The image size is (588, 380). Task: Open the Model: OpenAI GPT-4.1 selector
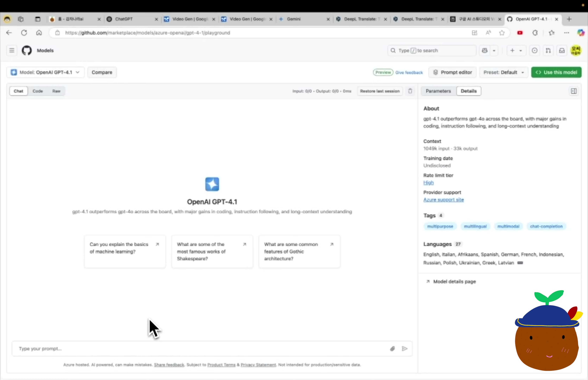(45, 72)
